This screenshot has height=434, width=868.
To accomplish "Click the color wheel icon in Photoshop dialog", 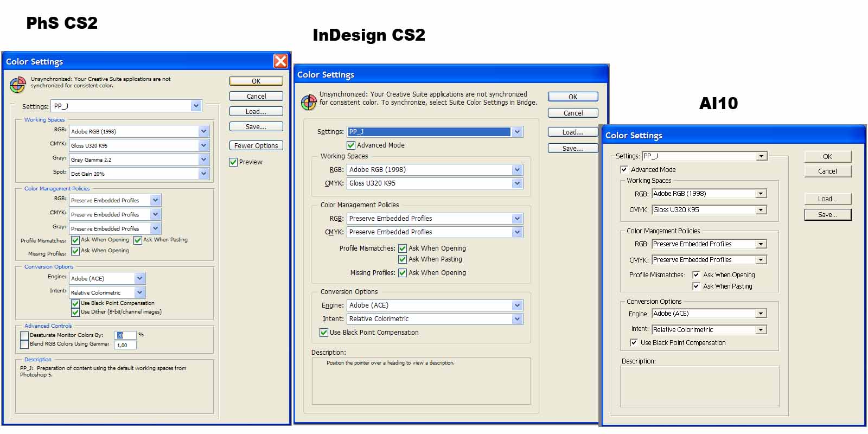I will point(18,85).
